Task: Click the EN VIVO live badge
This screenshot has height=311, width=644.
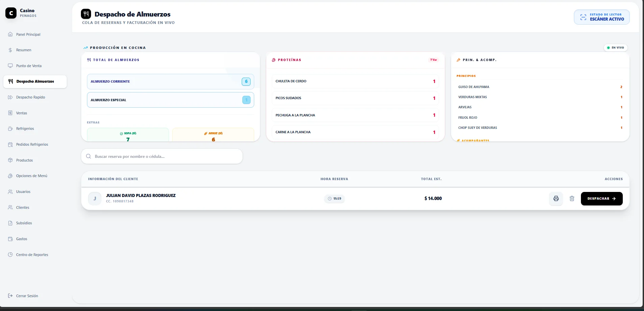Action: (616, 48)
